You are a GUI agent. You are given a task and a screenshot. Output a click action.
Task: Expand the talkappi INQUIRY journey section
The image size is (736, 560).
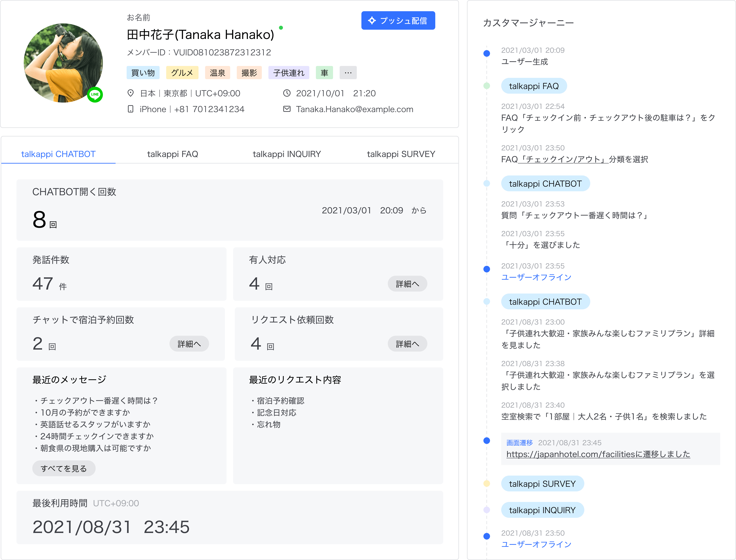(x=542, y=510)
